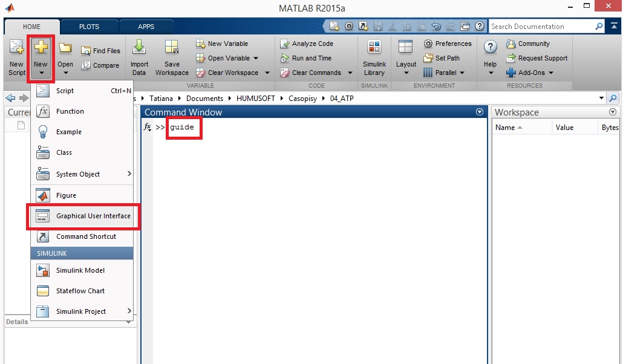Click the gear icon in quick access toolbar
Image resolution: width=623 pixels, height=364 pixels.
[x=349, y=27]
